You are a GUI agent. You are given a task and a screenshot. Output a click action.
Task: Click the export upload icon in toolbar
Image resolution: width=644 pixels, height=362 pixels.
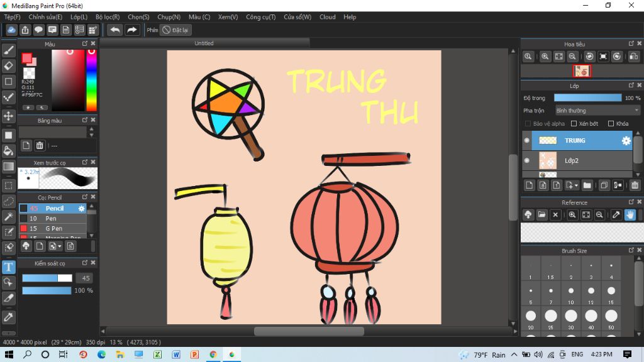[x=25, y=30]
